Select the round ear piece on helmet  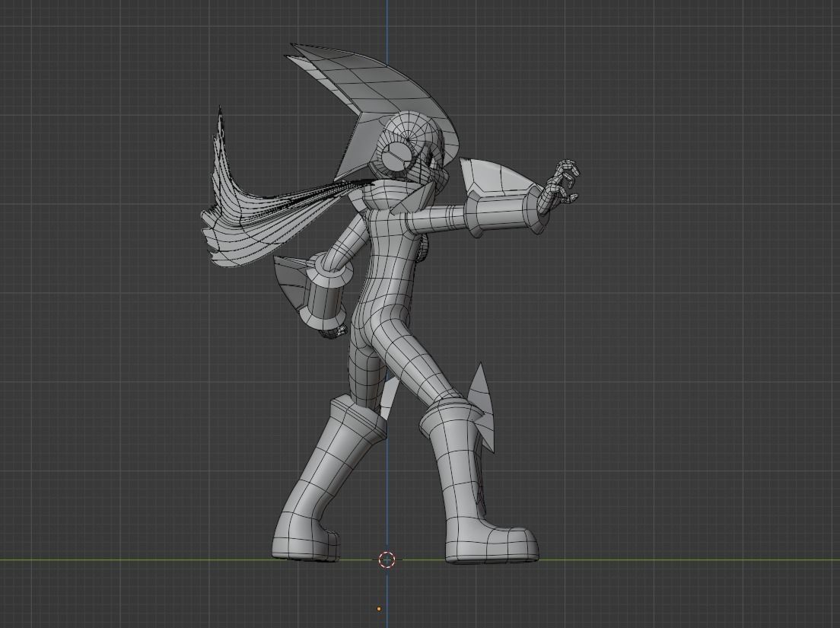(x=395, y=157)
